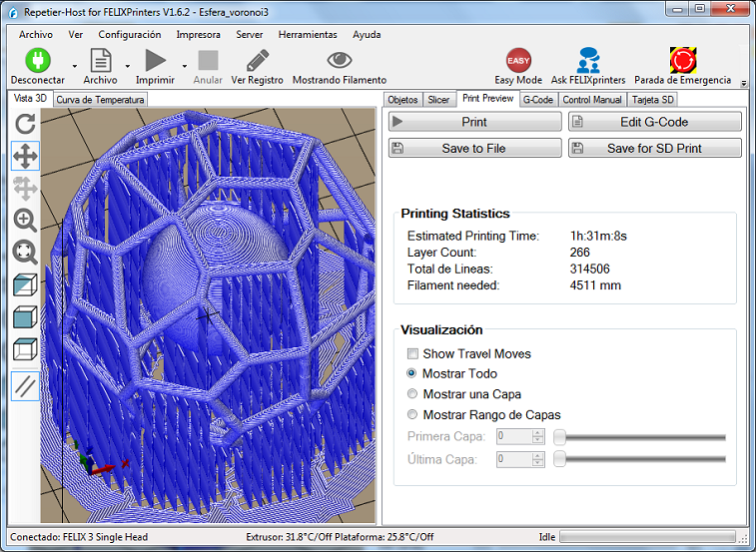Click the Save to File button

[x=475, y=148]
